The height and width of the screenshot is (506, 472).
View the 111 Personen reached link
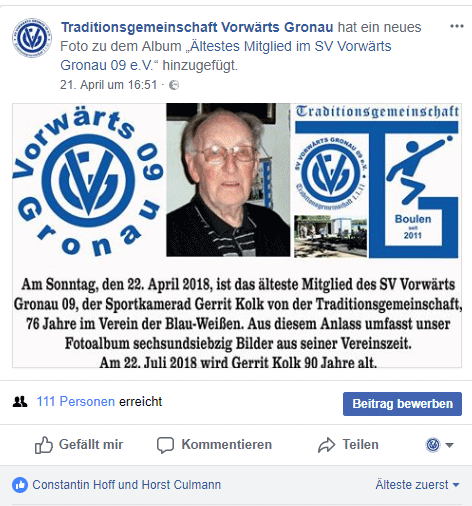tap(76, 402)
